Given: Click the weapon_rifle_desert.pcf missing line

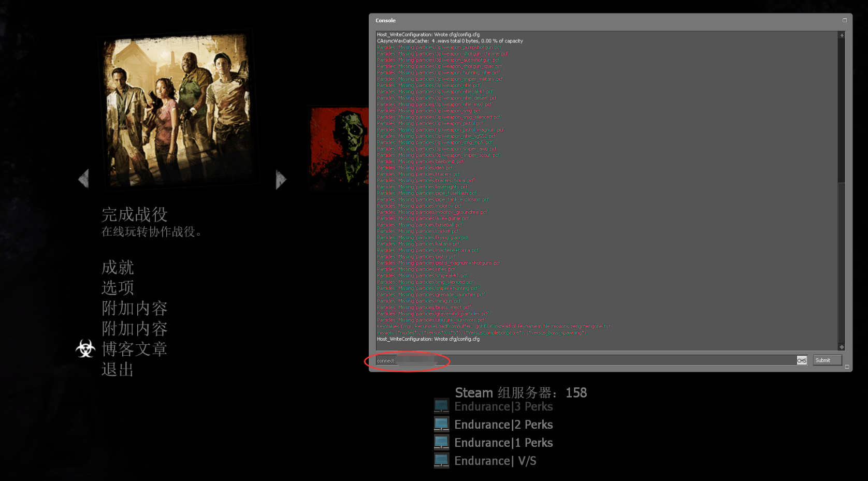Looking at the screenshot, I should tap(437, 98).
